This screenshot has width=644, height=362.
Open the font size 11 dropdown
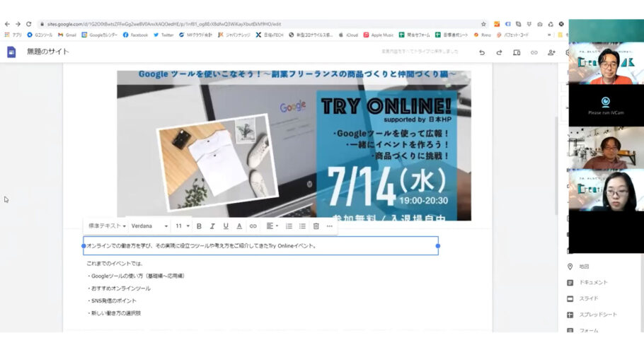(183, 226)
